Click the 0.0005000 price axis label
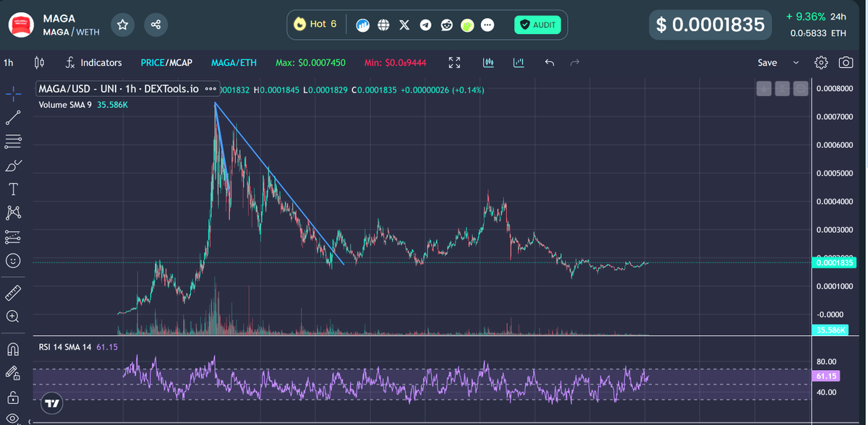 click(835, 173)
